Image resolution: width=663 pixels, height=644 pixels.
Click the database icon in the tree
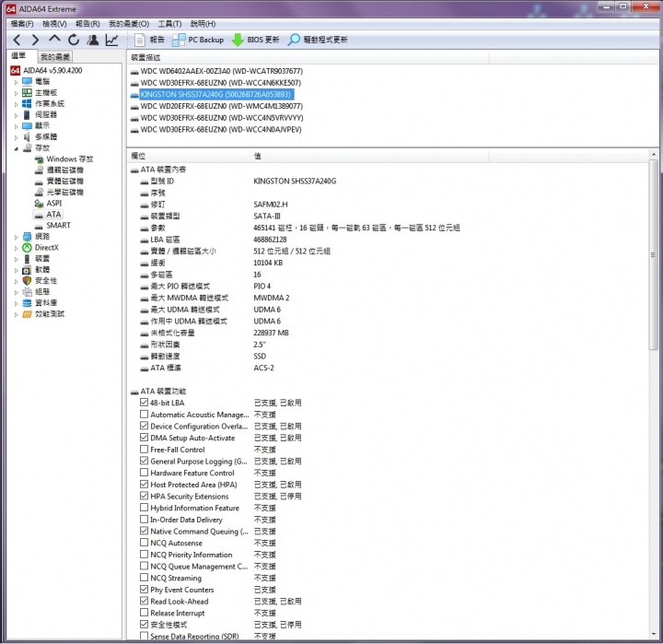[x=27, y=303]
